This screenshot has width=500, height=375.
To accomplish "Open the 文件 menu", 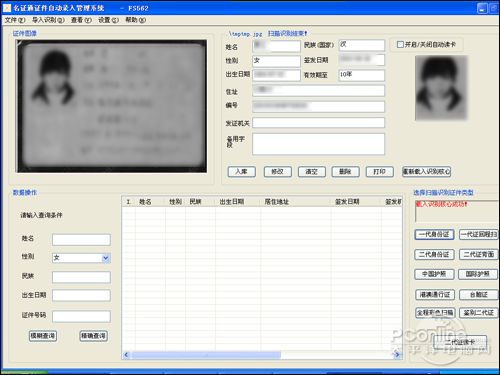I will click(15, 20).
